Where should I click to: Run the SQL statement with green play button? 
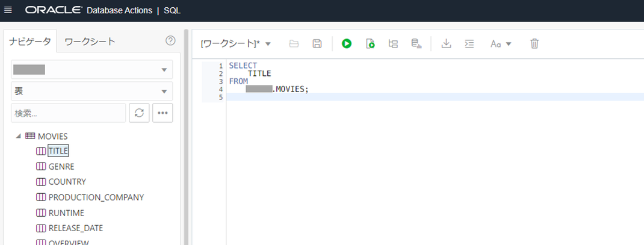tap(347, 43)
